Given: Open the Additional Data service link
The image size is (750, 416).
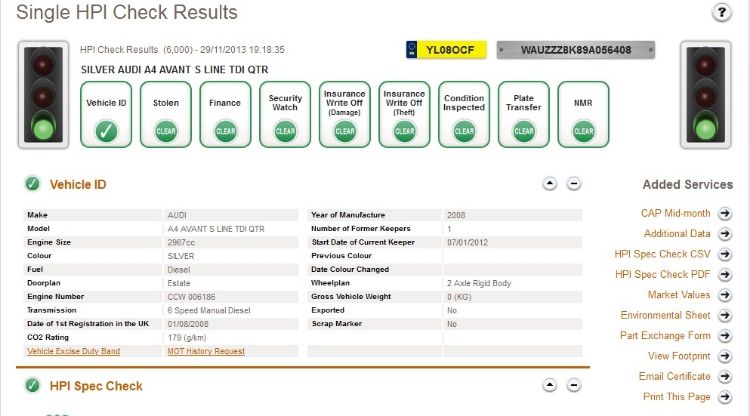Looking at the screenshot, I should click(x=677, y=234).
